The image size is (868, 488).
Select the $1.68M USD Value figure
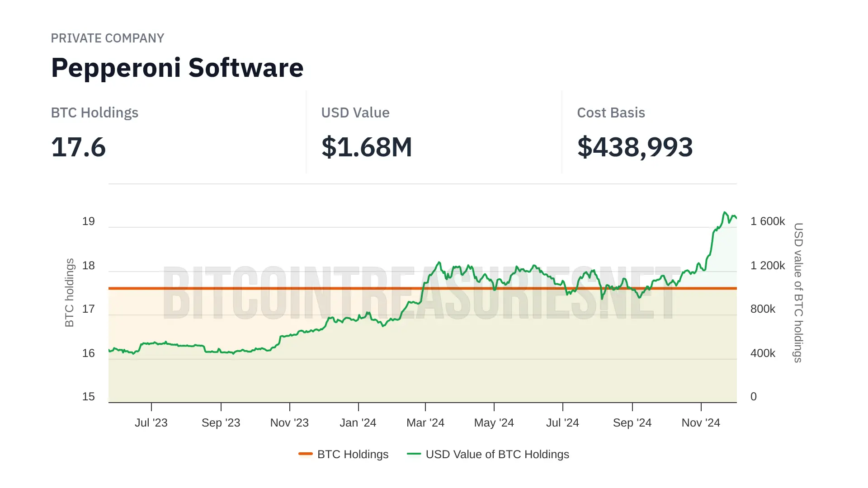coord(367,147)
